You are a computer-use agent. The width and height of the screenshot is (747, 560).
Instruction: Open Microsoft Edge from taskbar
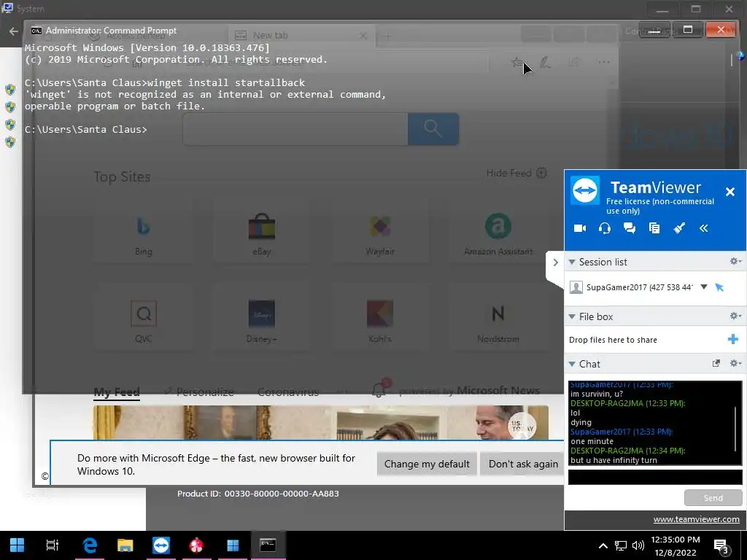pyautogui.click(x=90, y=545)
